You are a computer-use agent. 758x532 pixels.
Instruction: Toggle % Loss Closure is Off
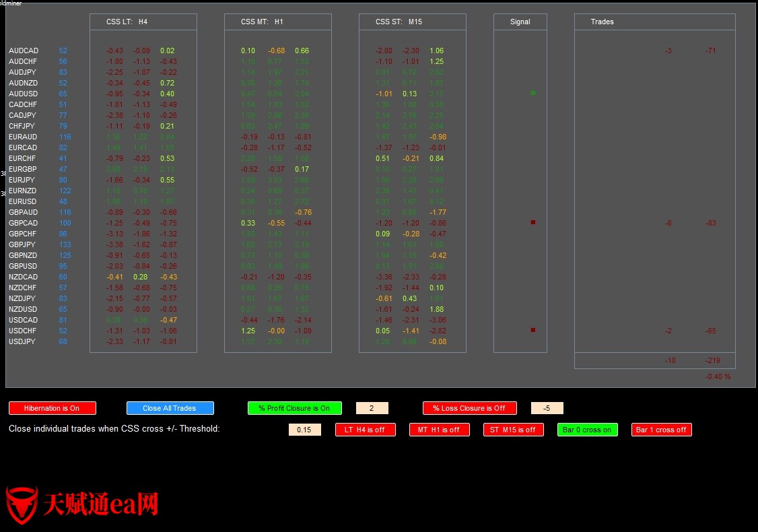point(470,408)
